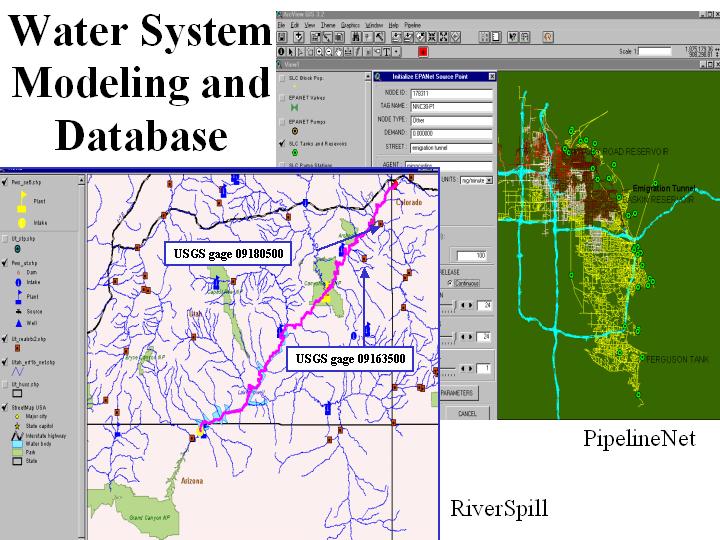
Task: Click the Zoom to Active Theme icon
Action: pos(408,37)
